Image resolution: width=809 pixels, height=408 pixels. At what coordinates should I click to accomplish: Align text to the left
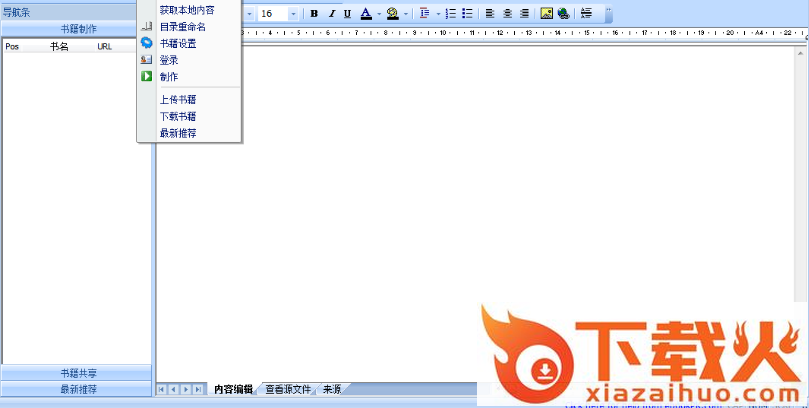pos(490,14)
